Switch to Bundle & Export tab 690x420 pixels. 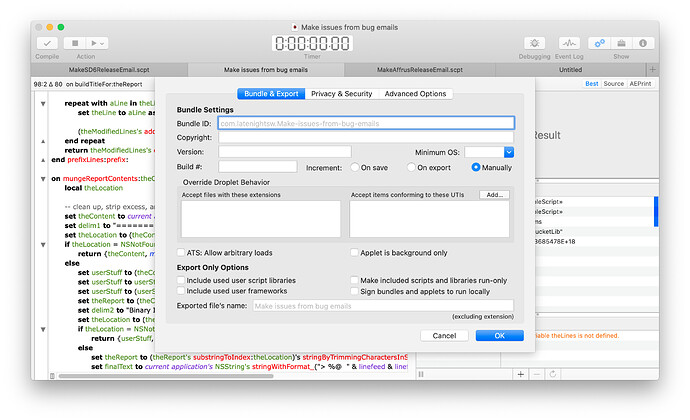point(271,94)
